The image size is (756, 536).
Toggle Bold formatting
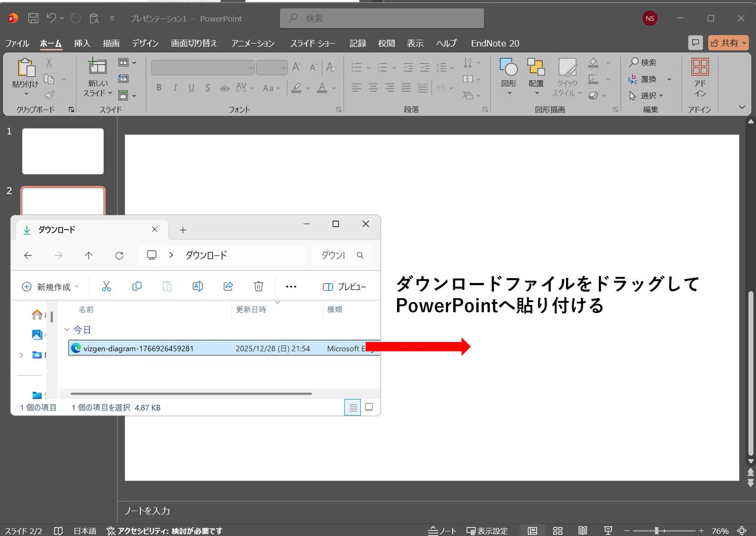click(159, 88)
